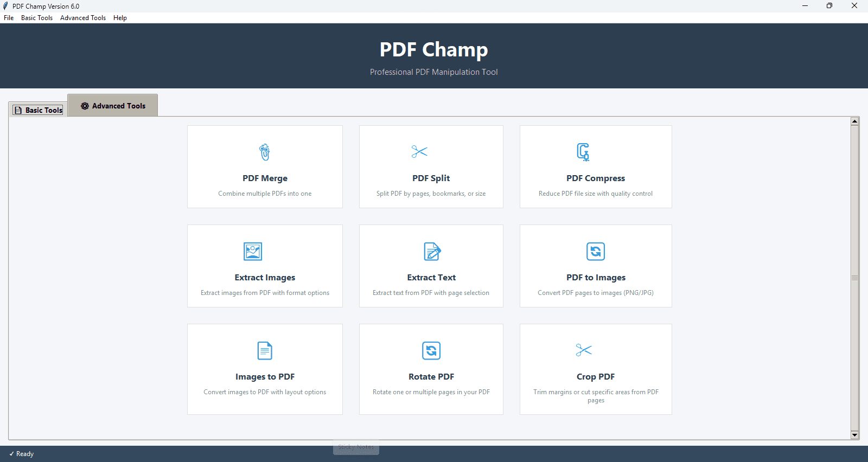Screen dimensions: 868x462
Task: Click 'Convert PDF pages to images (PNG/JPG)'
Action: tap(596, 293)
